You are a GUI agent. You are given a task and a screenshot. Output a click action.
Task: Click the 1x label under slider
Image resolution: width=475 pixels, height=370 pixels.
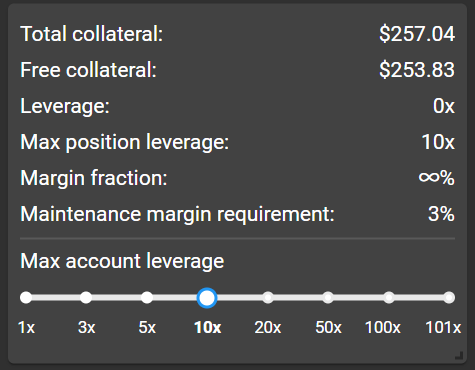[x=26, y=327]
